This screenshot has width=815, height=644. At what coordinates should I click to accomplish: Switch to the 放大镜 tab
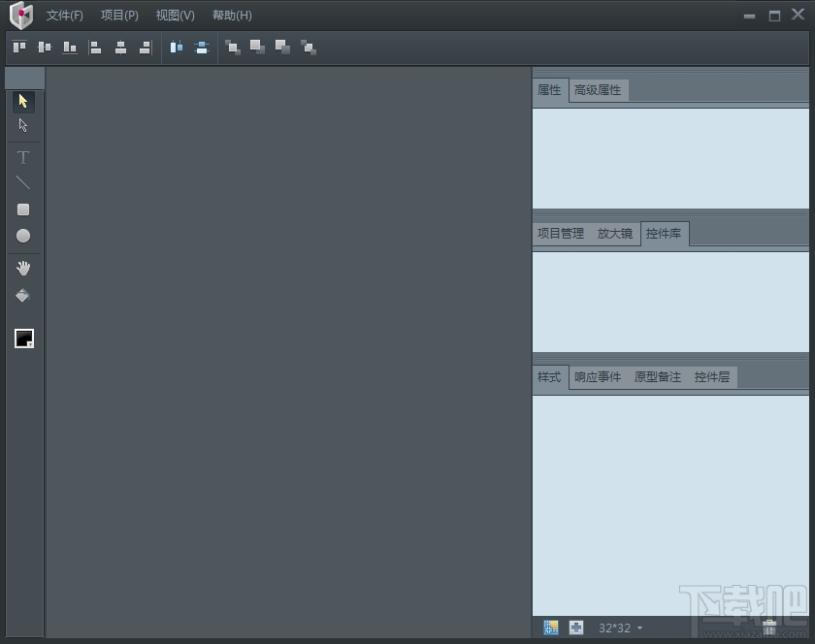pos(614,233)
